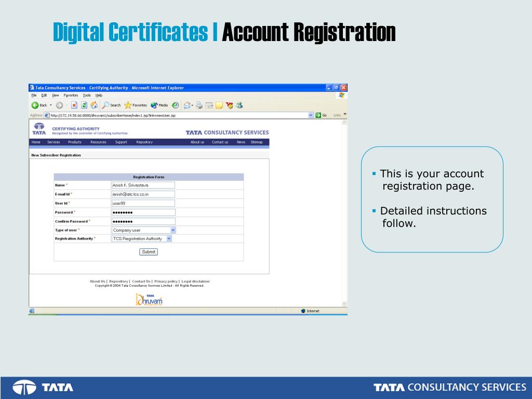Click the footer About Us link
Screen dimensions: 532x399
pyautogui.click(x=97, y=281)
